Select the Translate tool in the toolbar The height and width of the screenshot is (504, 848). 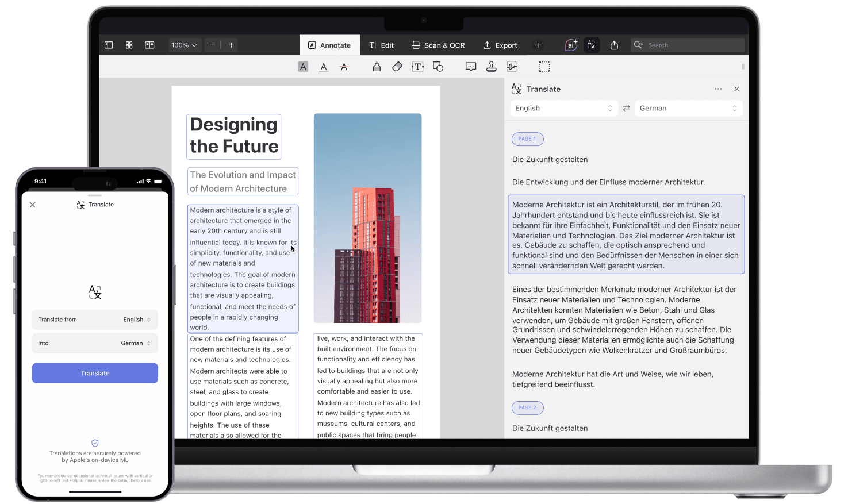coord(592,45)
